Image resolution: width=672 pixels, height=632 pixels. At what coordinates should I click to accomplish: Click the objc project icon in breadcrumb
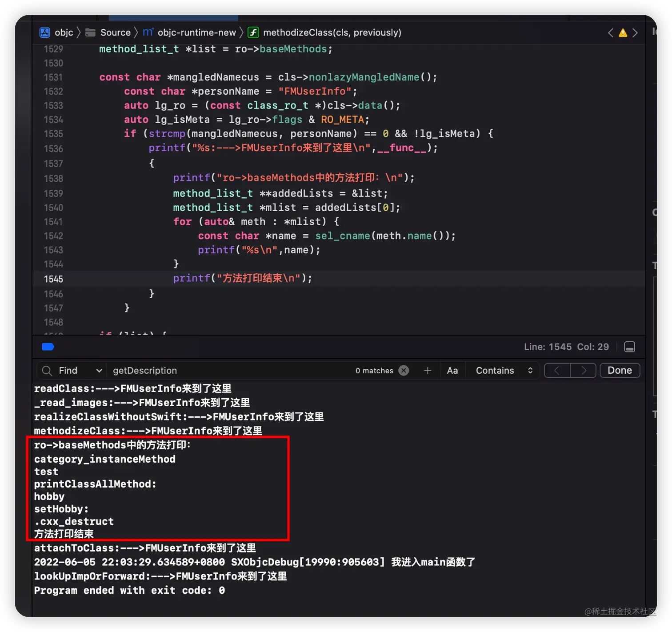pos(45,32)
